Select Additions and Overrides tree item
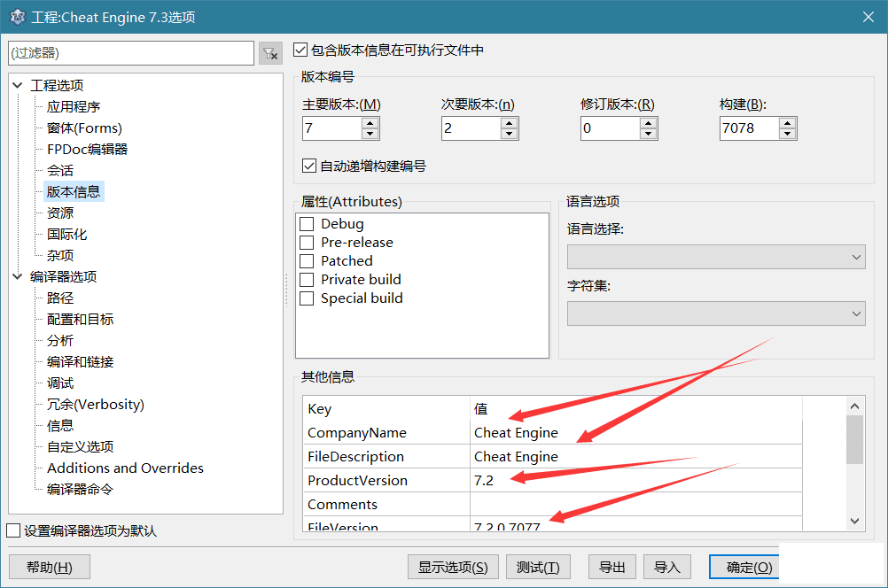Viewport: 888px width, 588px height. tap(125, 468)
